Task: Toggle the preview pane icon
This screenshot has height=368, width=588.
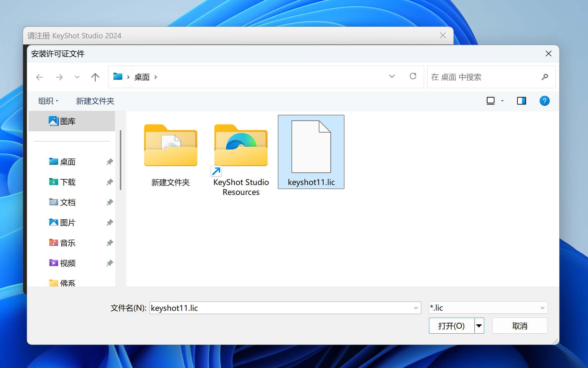Action: click(x=521, y=101)
